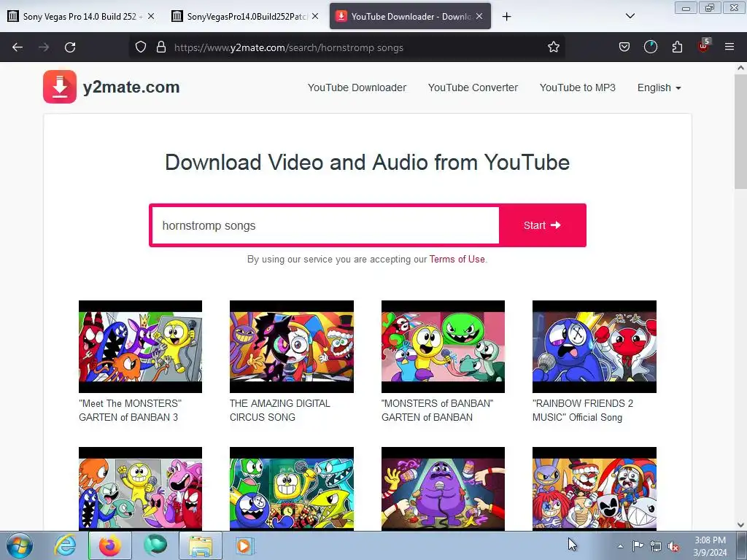Click the page vertical scrollbar thumb
Viewport: 747px width, 560px height.
click(740, 131)
